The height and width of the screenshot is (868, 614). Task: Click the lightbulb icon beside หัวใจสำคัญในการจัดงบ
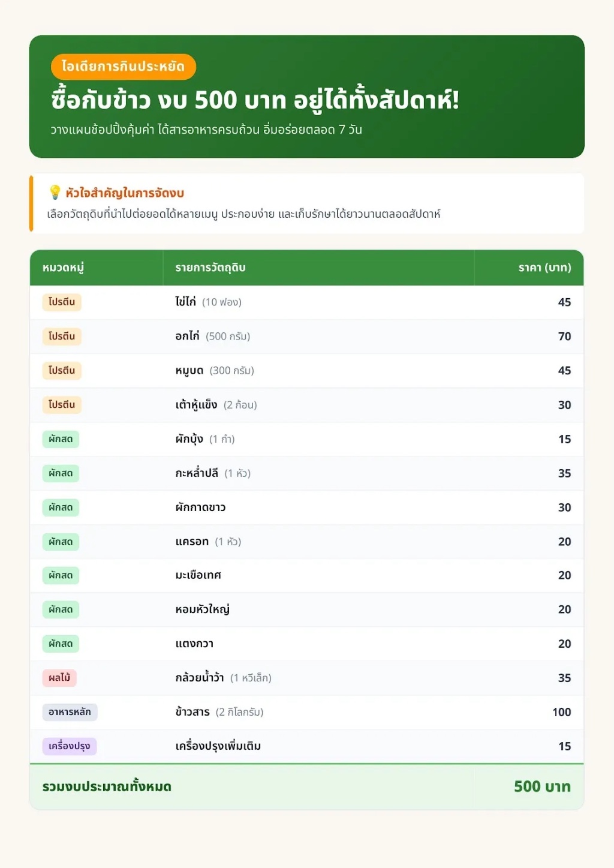tap(55, 193)
